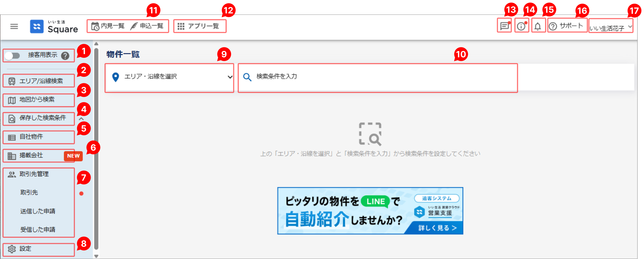644x259 pixels.
Task: Click the magnifier search icon
Action: [x=247, y=77]
